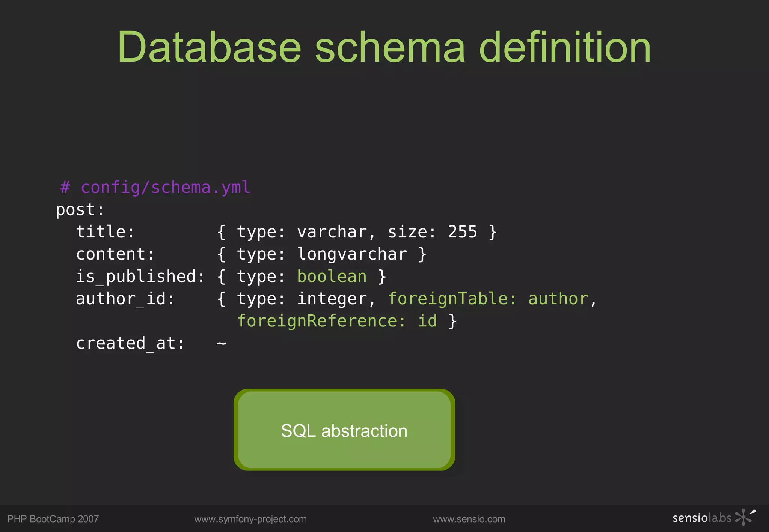Open the www.symfony-project.com link
The width and height of the screenshot is (769, 532).
[250, 519]
